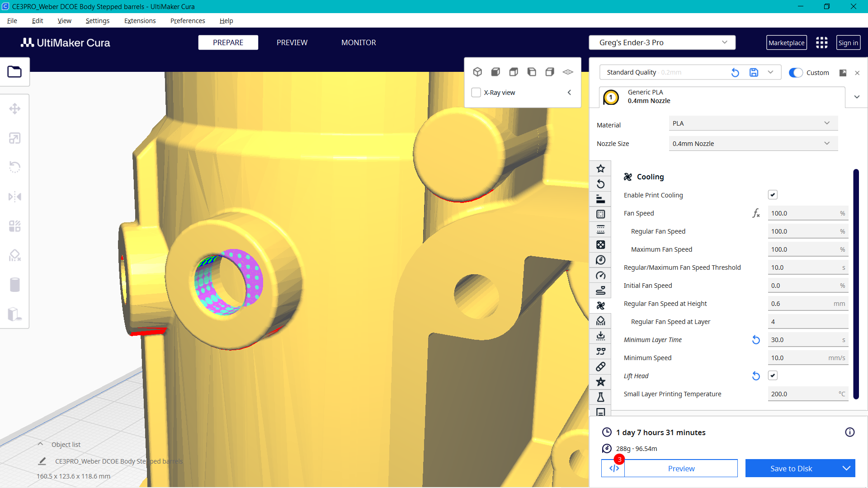Select the Rotate tool

15,167
